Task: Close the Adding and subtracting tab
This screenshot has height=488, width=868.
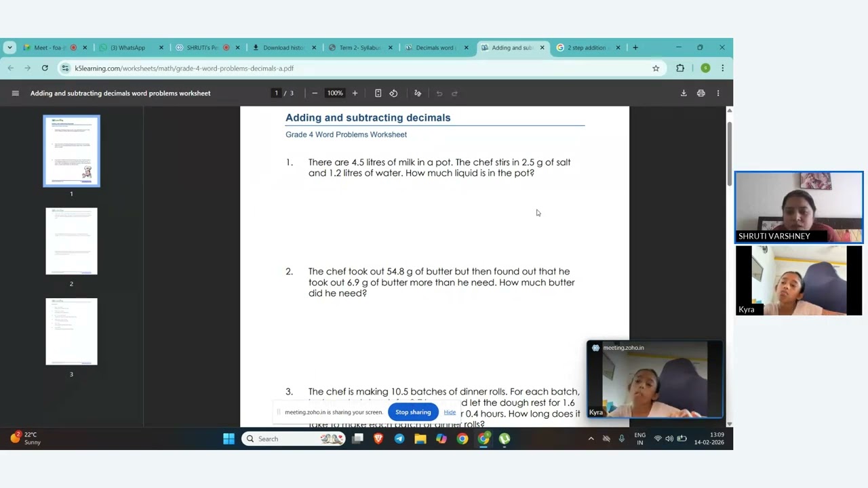Action: click(x=542, y=47)
